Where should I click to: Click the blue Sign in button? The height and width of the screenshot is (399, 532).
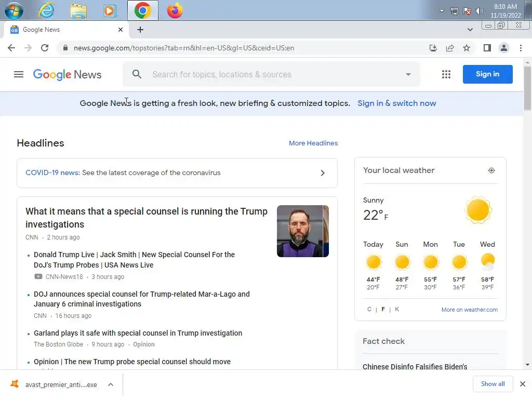point(487,74)
